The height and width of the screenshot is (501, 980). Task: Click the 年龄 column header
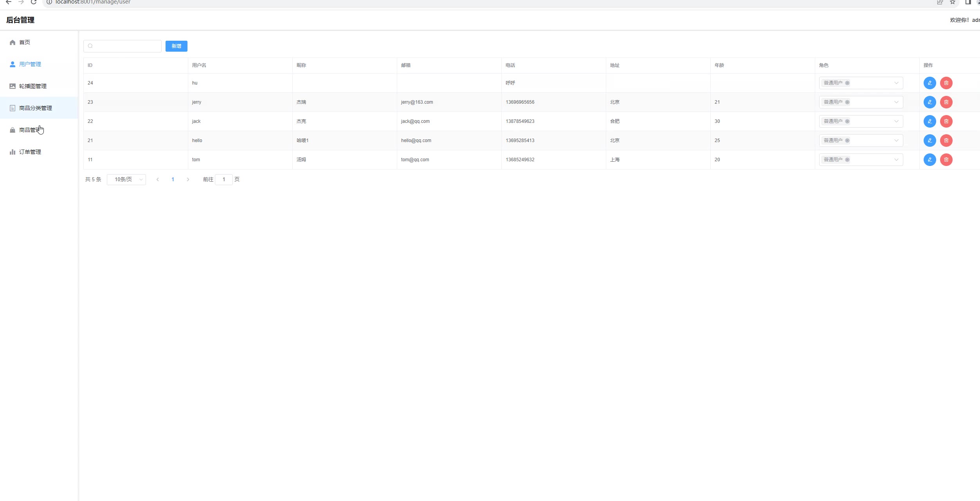pos(719,65)
